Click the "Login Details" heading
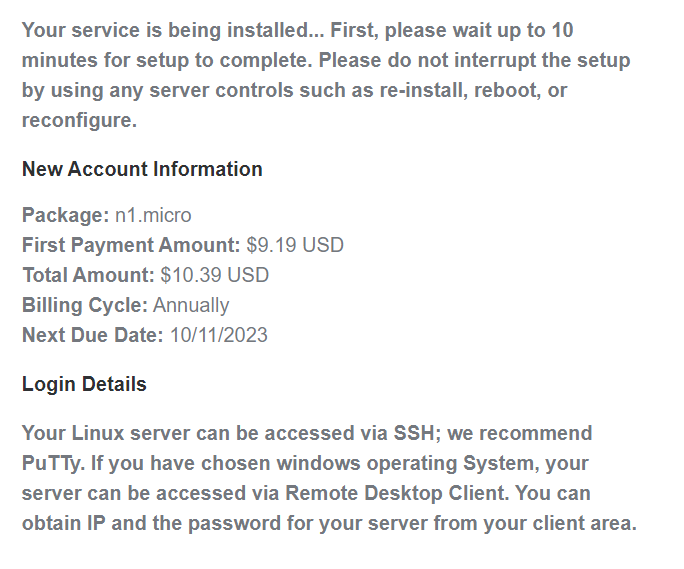Image resolution: width=684 pixels, height=569 pixels. coord(84,384)
